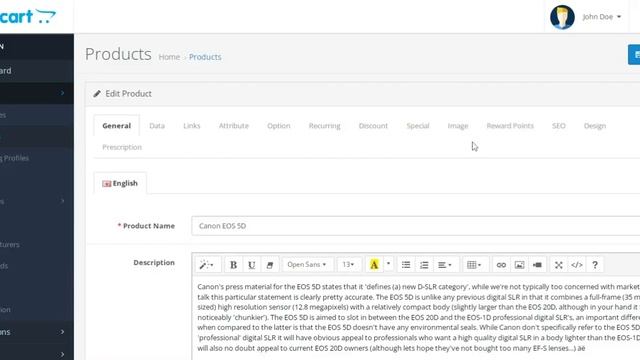Click inside the description text area

click(x=416, y=318)
